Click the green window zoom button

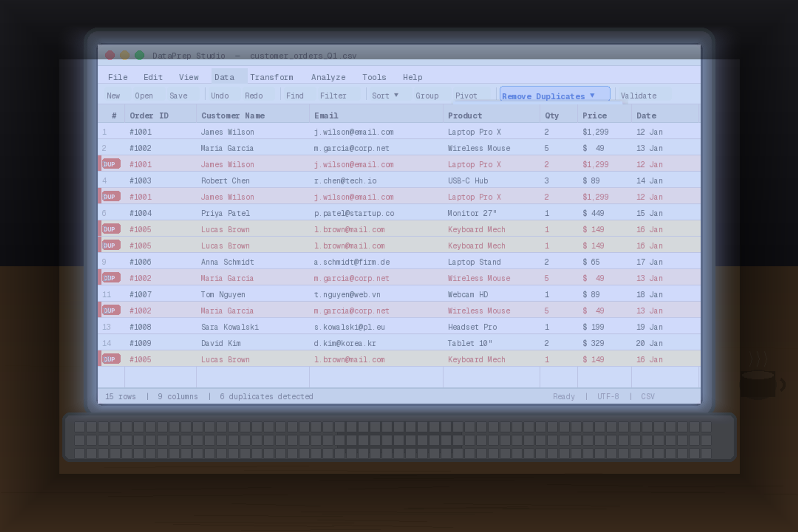[x=140, y=55]
